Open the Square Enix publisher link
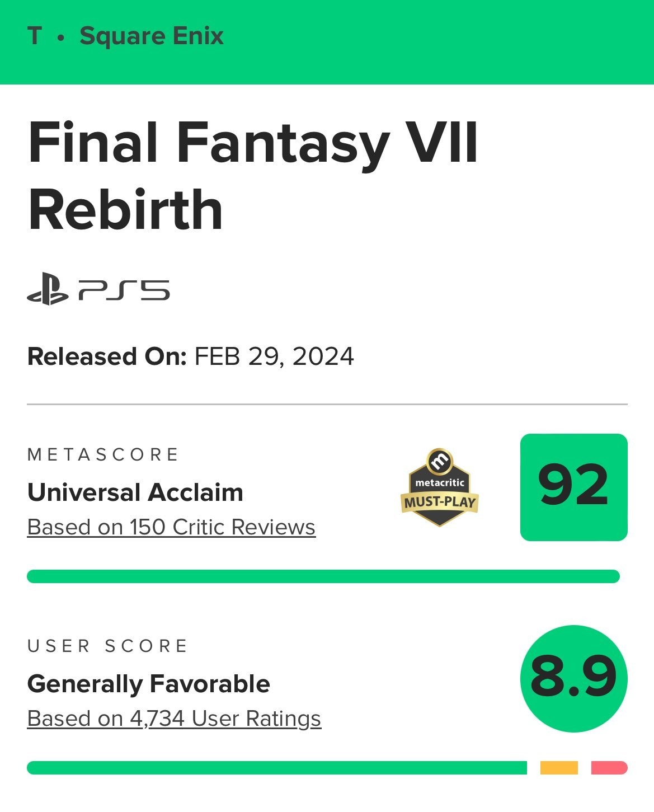Screen dimensions: 654x812 point(152,36)
